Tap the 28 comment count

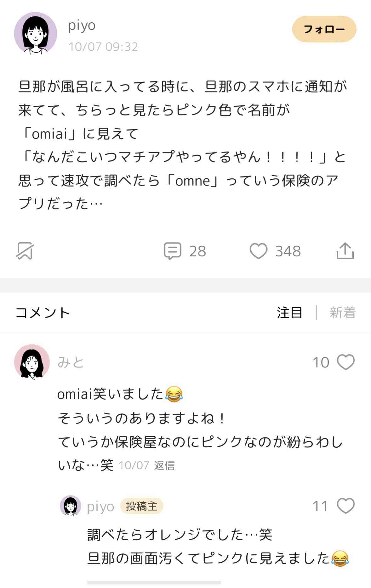click(197, 251)
